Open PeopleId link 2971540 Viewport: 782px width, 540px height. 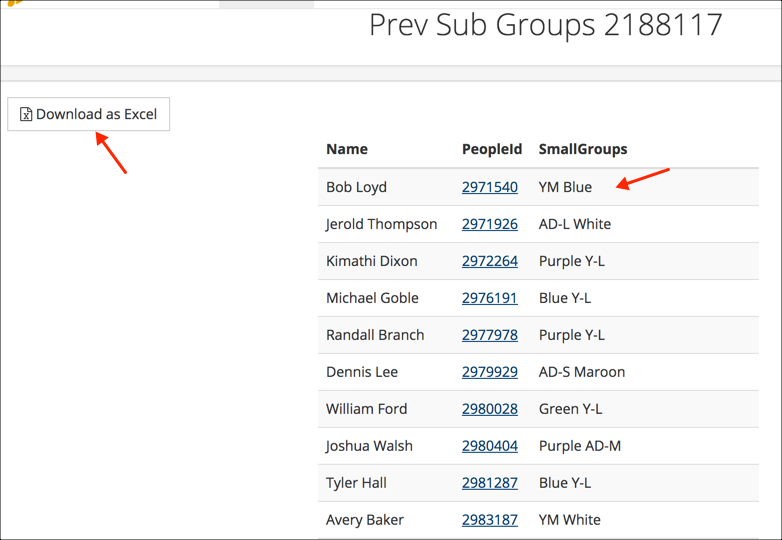tap(490, 187)
